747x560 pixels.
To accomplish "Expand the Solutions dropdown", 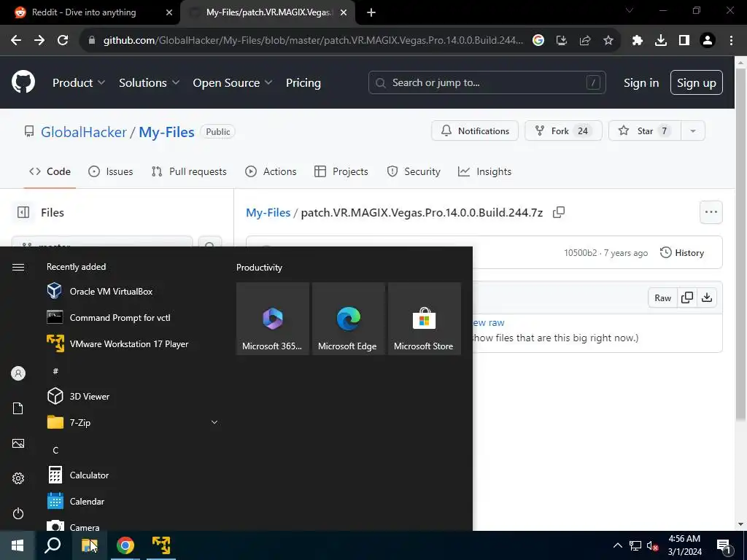I will click(x=149, y=82).
